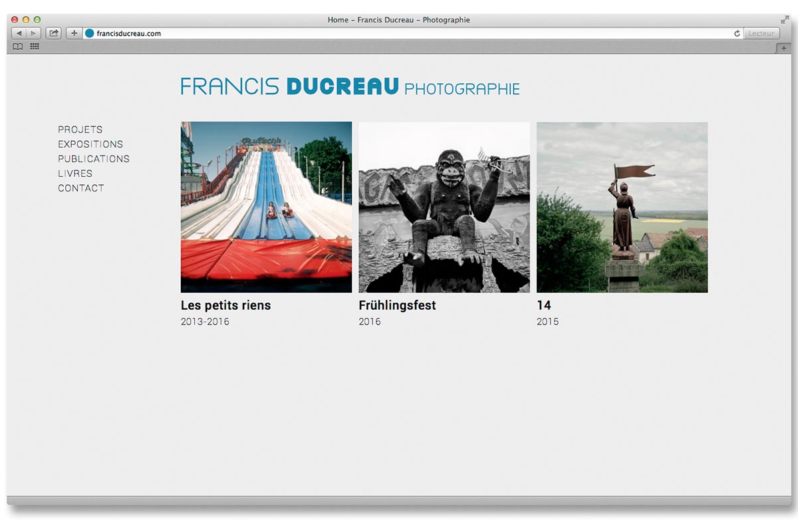This screenshot has width=798, height=532.
Task: Click the reload arrow in address bar
Action: [737, 33]
